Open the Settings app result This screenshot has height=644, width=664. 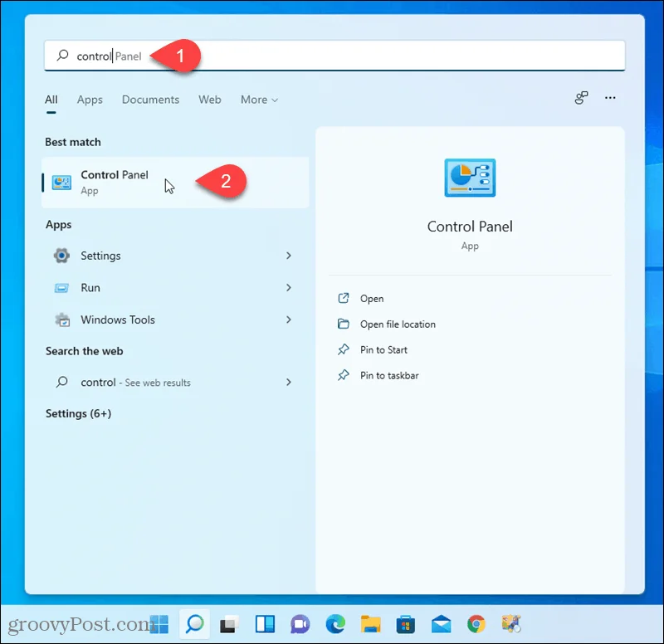pos(173,256)
